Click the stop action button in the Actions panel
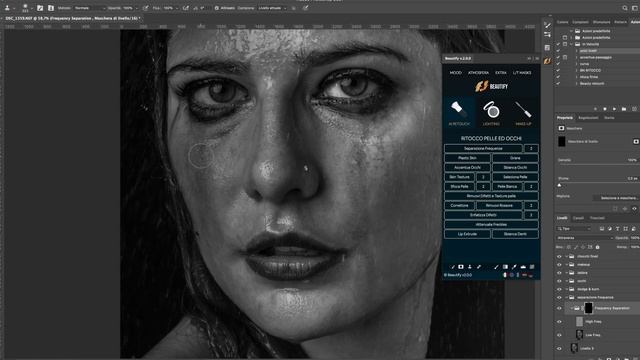The width and height of the screenshot is (640, 360). (x=596, y=109)
